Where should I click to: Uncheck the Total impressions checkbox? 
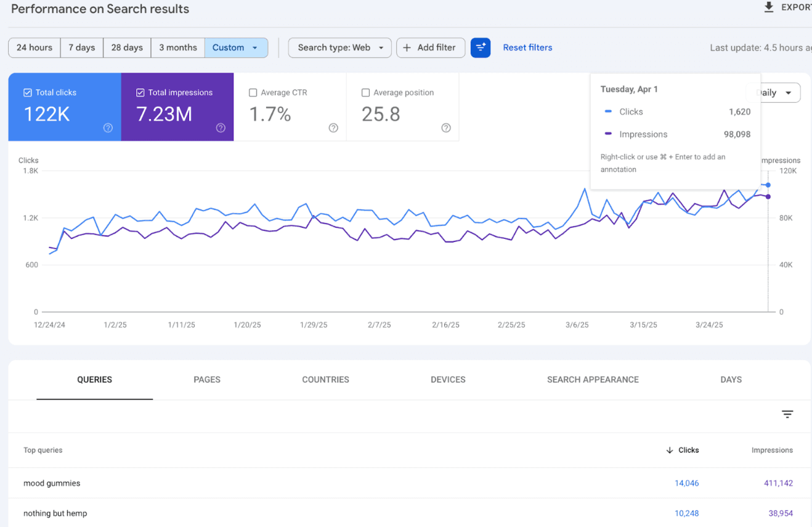point(140,93)
